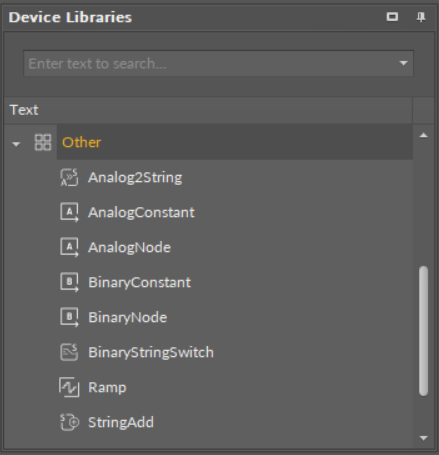The image size is (439, 455).
Task: Select the Other category label
Action: (82, 142)
